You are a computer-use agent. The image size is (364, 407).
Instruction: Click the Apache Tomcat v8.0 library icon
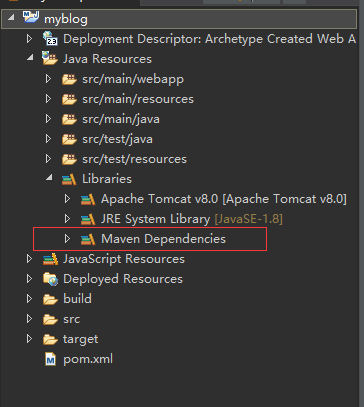click(88, 199)
